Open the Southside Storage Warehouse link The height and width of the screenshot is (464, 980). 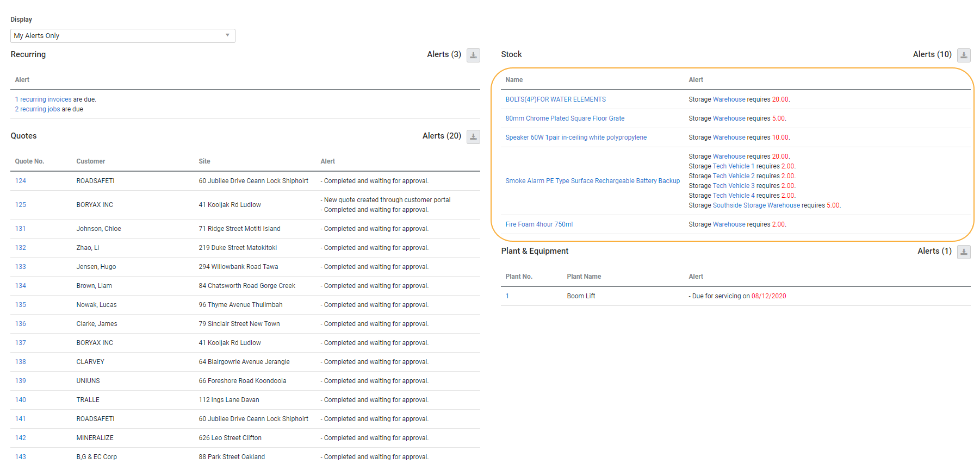coord(756,205)
